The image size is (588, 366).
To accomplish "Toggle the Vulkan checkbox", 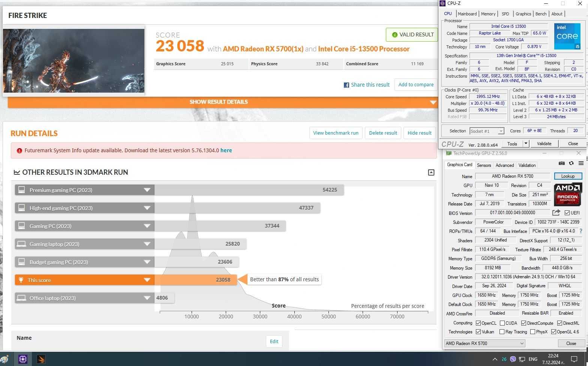I will tap(478, 332).
